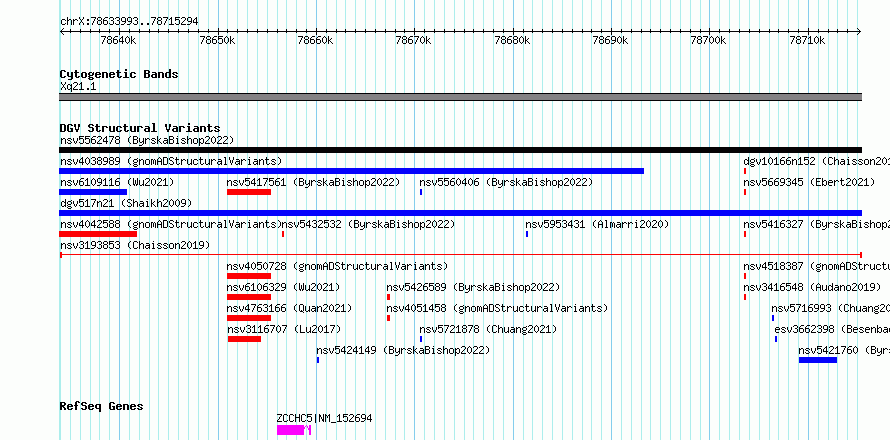Open the nsv5669345 (Ebert2021) label
The image size is (890, 440).
(x=809, y=182)
